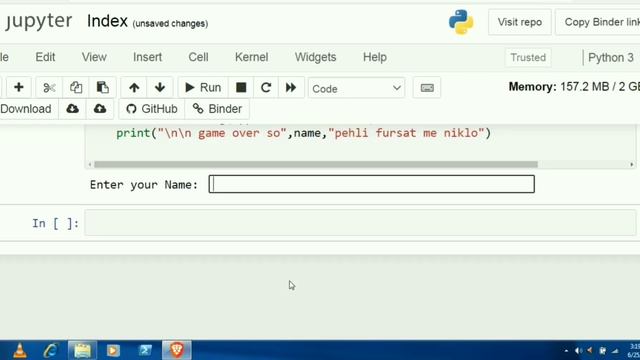The image size is (640, 360).
Task: Click the system tray volume icon
Action: (x=578, y=351)
